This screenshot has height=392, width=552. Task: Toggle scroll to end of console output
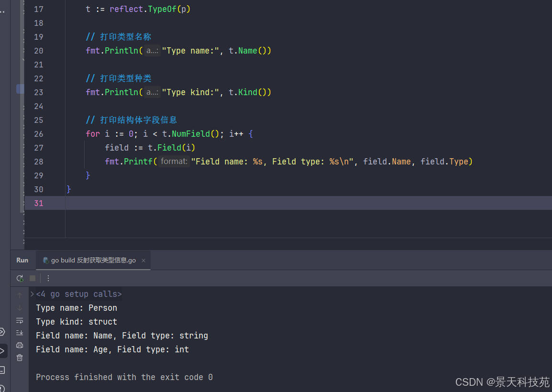pos(20,332)
